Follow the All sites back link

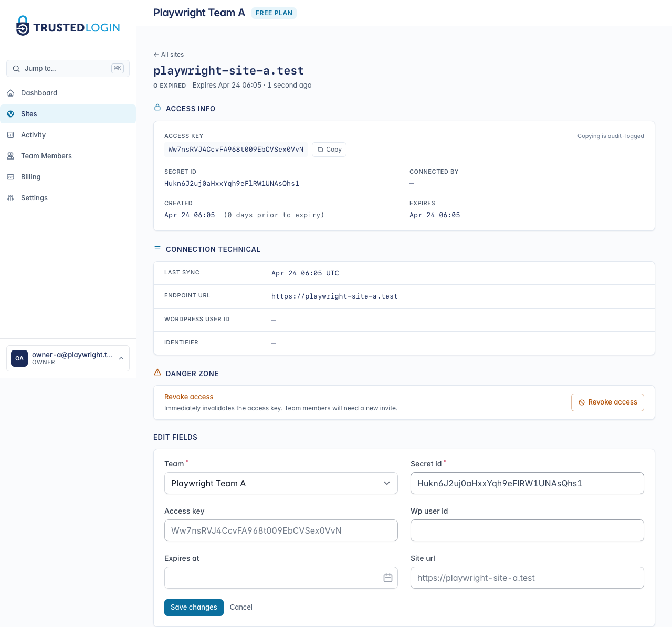click(x=169, y=55)
